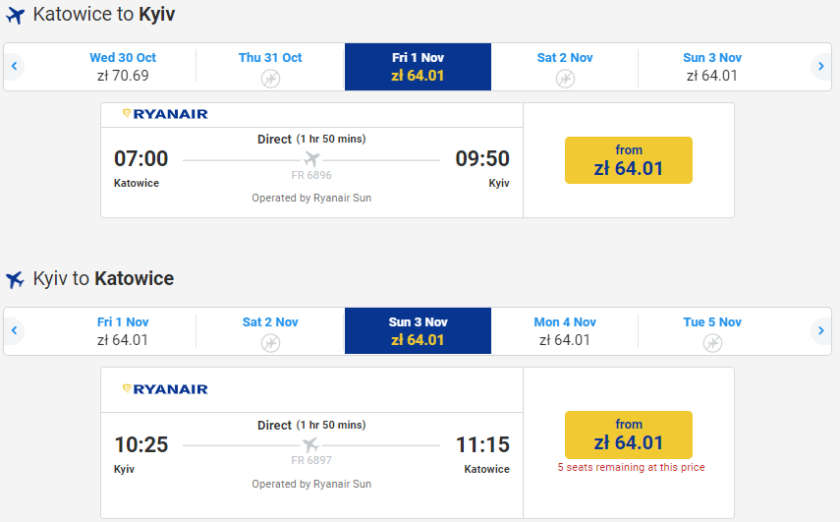840x522 pixels.
Task: Switch return date to Mon 4 Nov
Action: (x=565, y=331)
